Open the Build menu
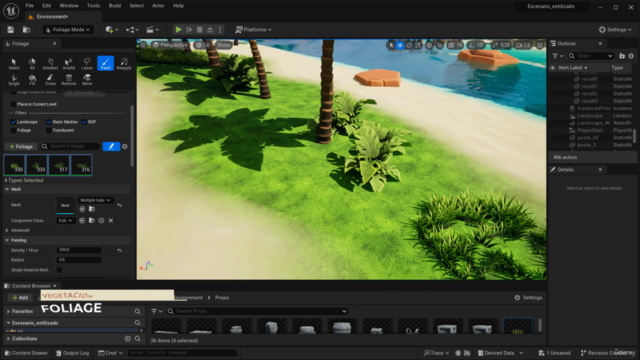Screen dimensions: 640x360 click(x=115, y=6)
